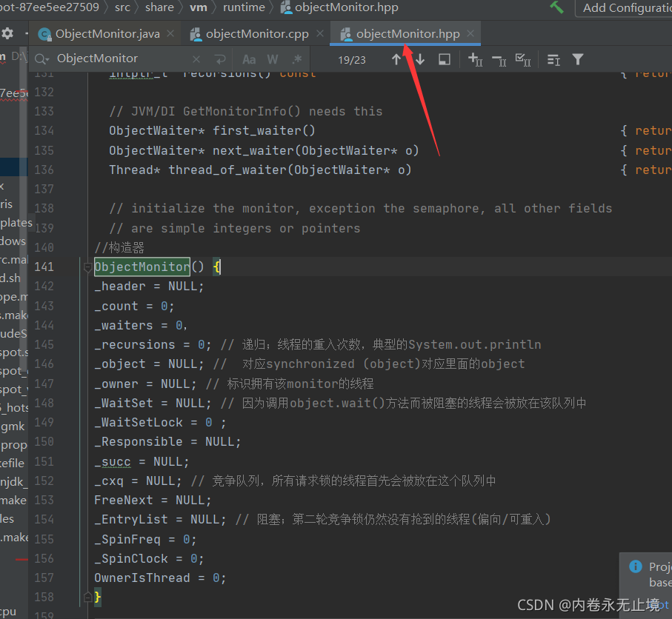Click highlighted ObjectMonitor text on line 141
This screenshot has height=619, width=672.
click(142, 267)
